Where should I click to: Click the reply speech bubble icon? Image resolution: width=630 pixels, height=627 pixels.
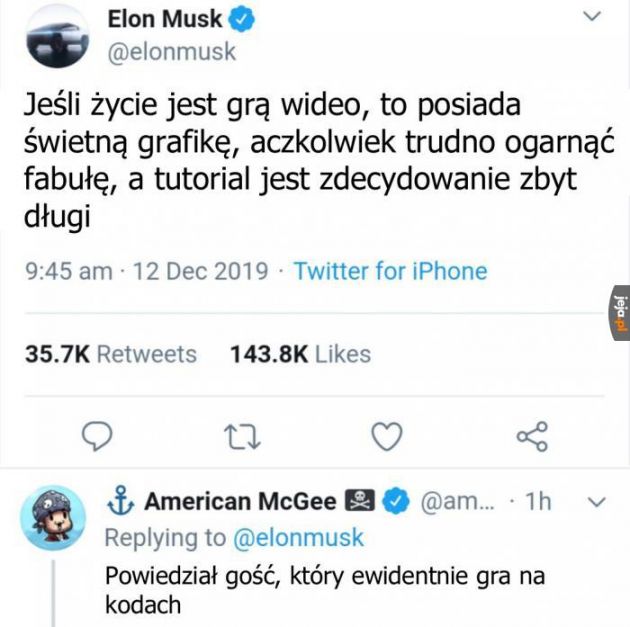96,435
